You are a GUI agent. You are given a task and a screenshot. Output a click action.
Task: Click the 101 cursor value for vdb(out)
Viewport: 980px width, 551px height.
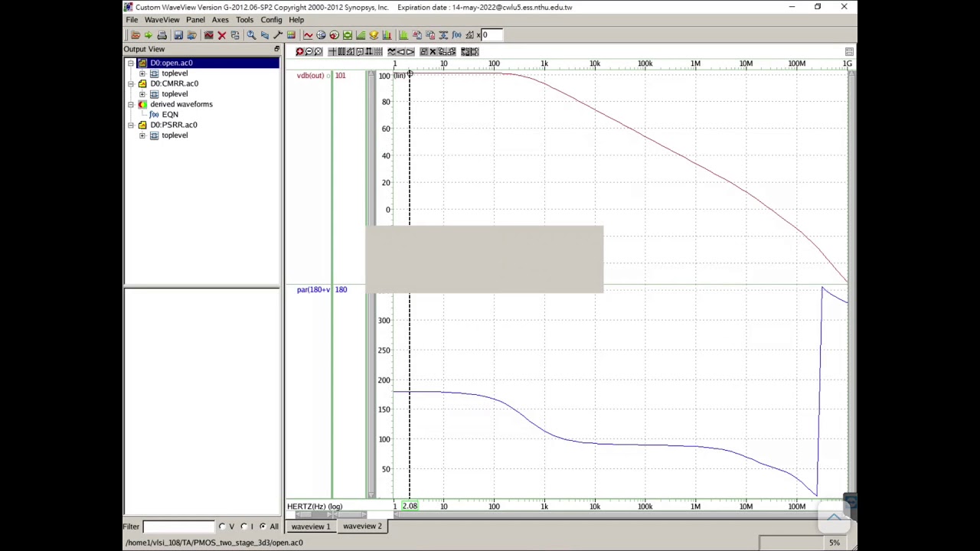(340, 76)
